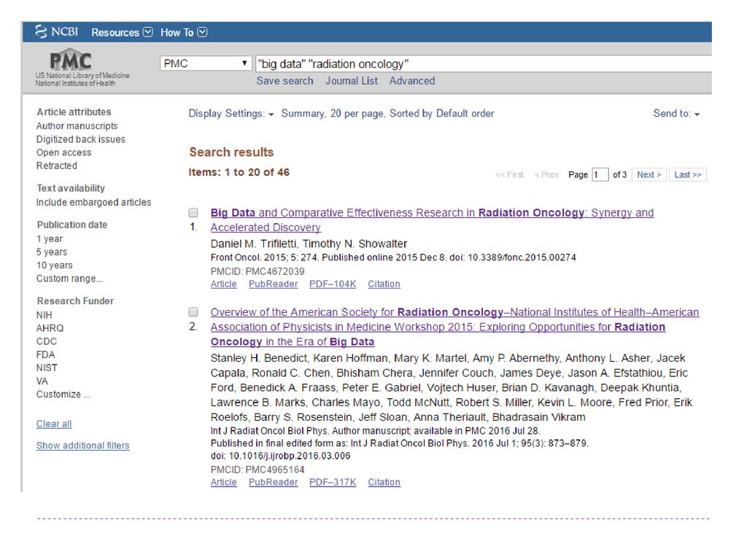Click the PMCID: PMC4672039 text

pos(258,271)
